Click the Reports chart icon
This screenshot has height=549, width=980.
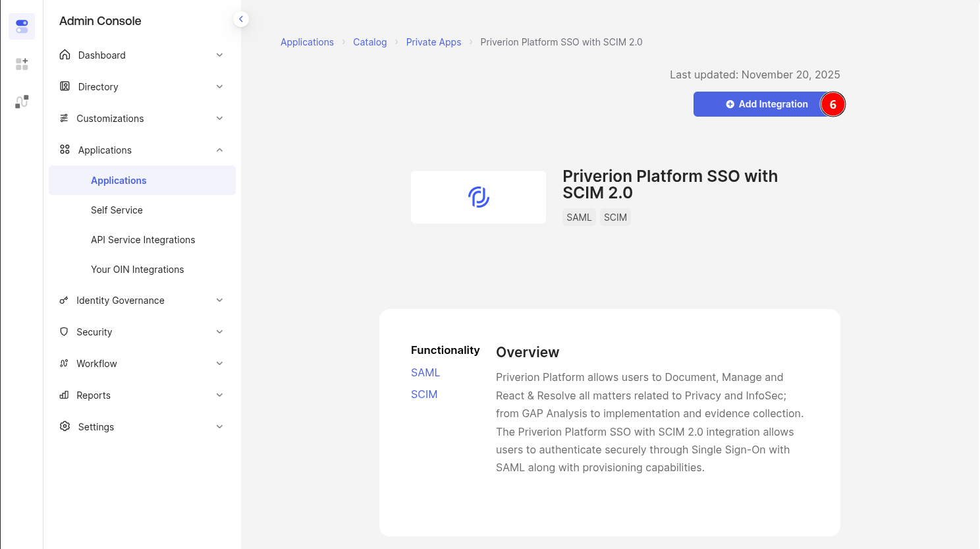pyautogui.click(x=64, y=395)
